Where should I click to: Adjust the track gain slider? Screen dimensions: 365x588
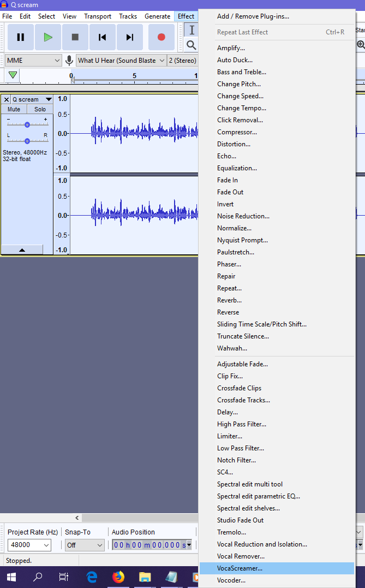click(x=27, y=124)
